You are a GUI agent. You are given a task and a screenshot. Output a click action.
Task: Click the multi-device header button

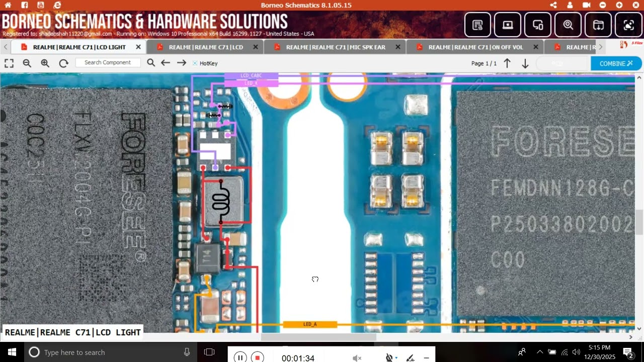pos(538,25)
